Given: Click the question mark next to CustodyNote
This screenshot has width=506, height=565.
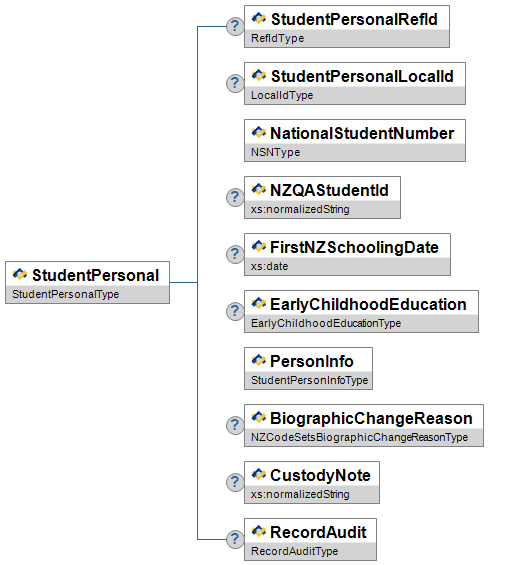Looking at the screenshot, I should (x=235, y=482).
